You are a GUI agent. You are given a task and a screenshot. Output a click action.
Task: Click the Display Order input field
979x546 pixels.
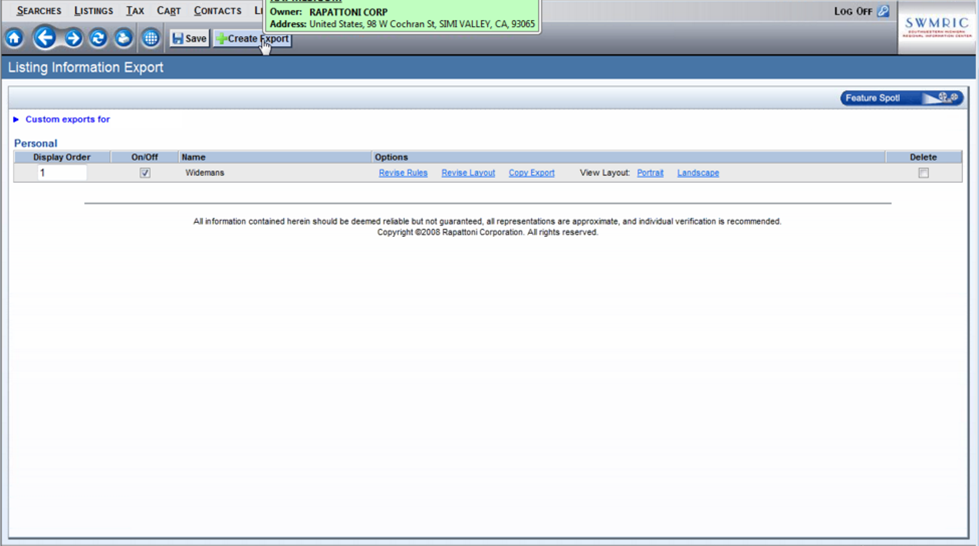(62, 173)
